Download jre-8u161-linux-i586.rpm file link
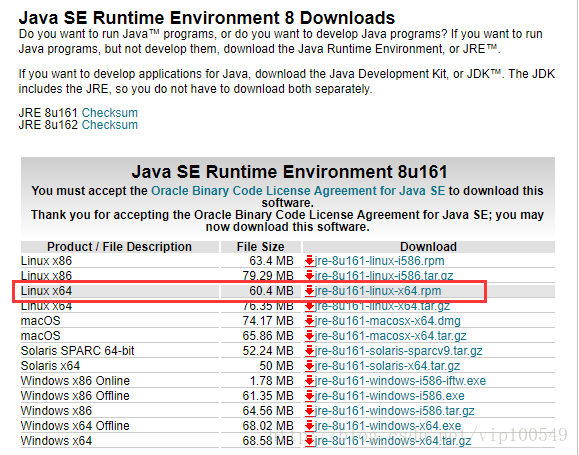 pyautogui.click(x=379, y=261)
